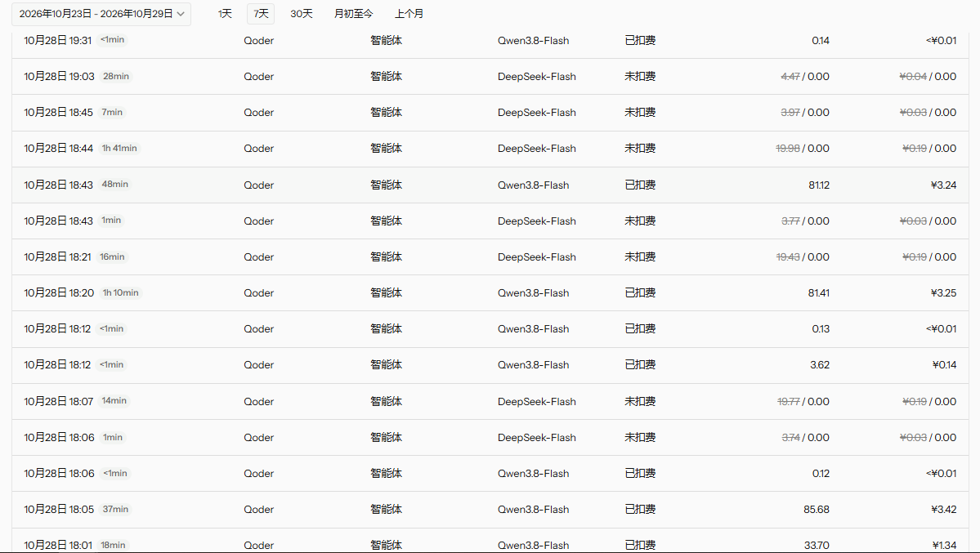This screenshot has width=980, height=553.
Task: Click the ¥0.14 cost amount
Action: [944, 365]
